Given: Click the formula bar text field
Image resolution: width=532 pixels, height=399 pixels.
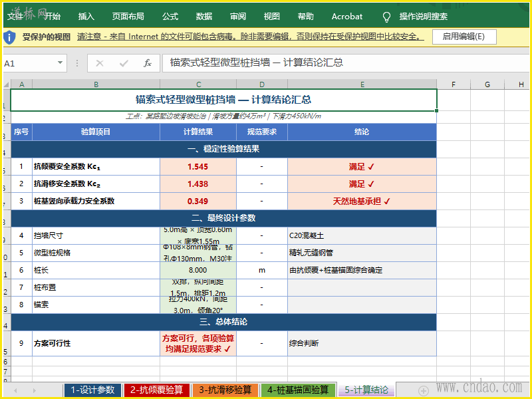Looking at the screenshot, I should (x=346, y=63).
